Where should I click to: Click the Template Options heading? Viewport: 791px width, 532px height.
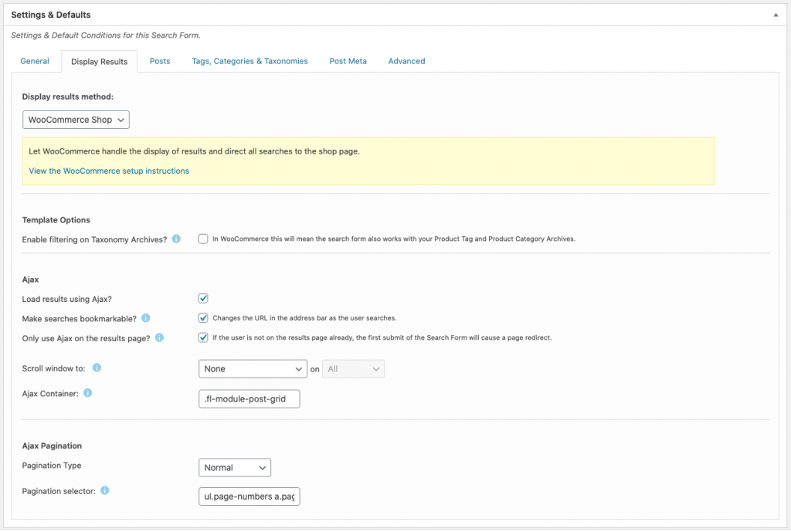click(x=56, y=220)
